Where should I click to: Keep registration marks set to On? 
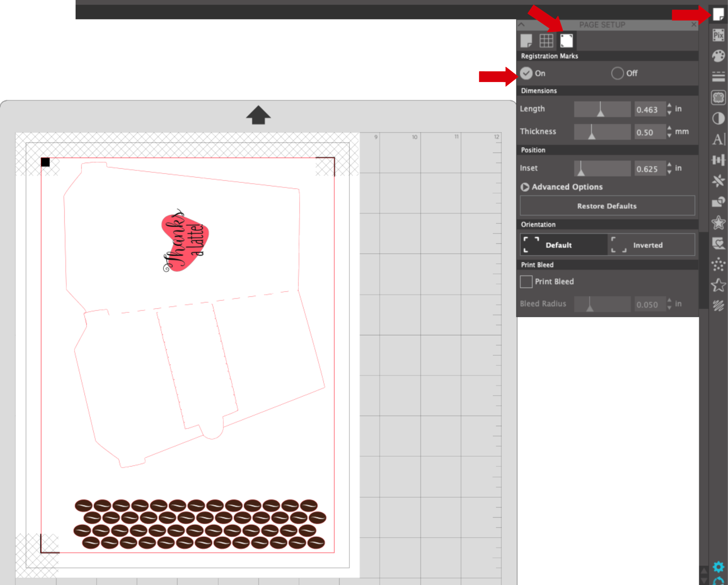527,73
